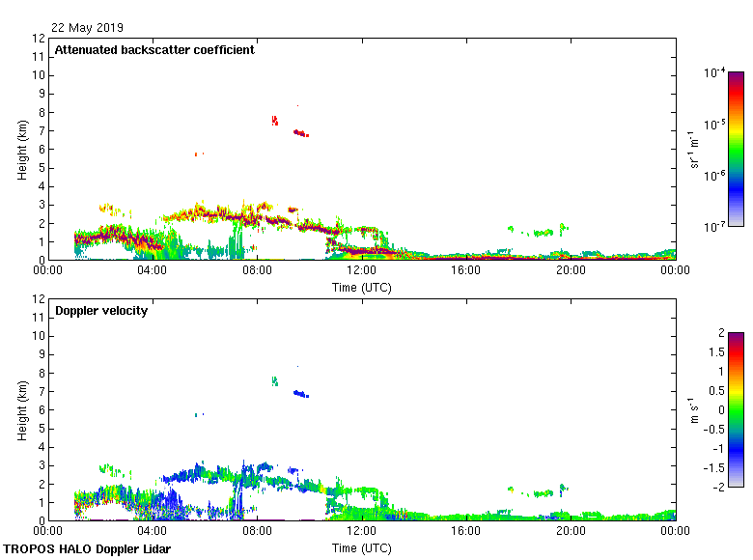The width and height of the screenshot is (753, 560).
Task: Click the 10⁻⁴ label on backscatter colorbar
Action: point(714,73)
